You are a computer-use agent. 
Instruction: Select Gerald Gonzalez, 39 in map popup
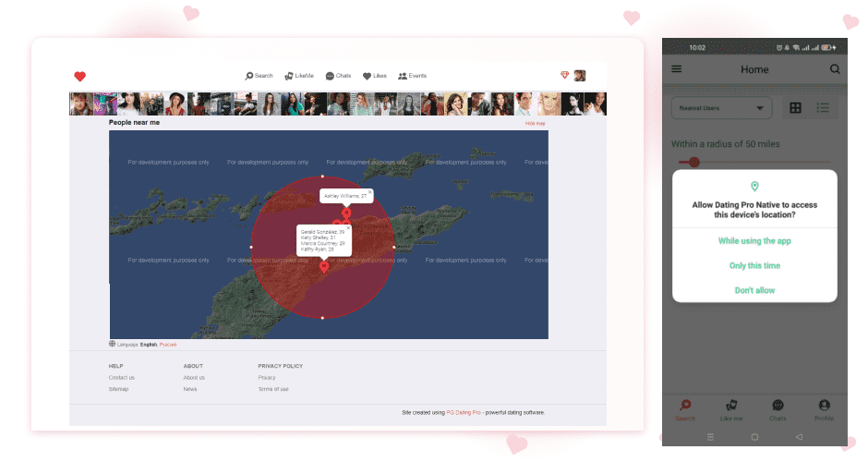tap(322, 232)
